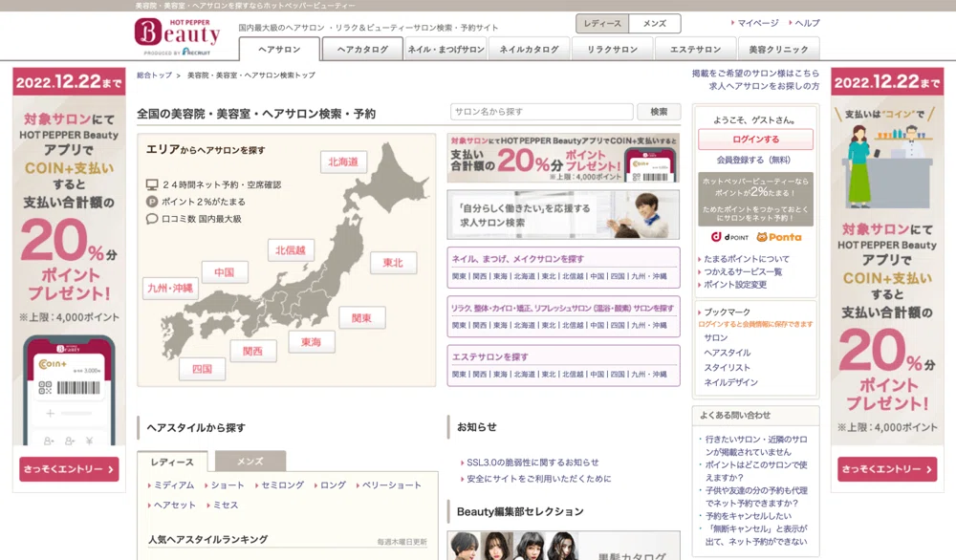Open bookmarked ヘアスタイル link
The height and width of the screenshot is (560, 956).
tap(728, 353)
